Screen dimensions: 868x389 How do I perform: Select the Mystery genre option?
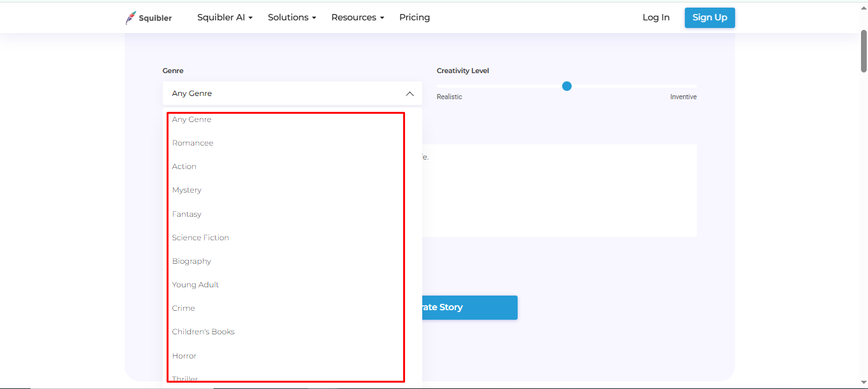(187, 189)
